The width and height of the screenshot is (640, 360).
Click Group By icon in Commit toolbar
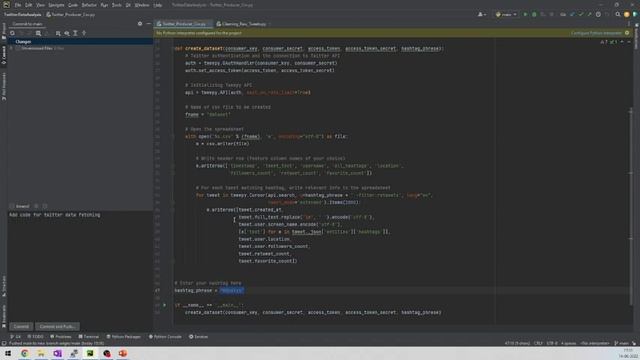[x=58, y=33]
